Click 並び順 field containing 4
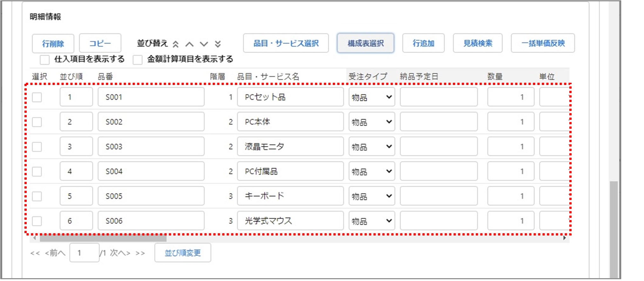644x281 pixels. coord(76,172)
